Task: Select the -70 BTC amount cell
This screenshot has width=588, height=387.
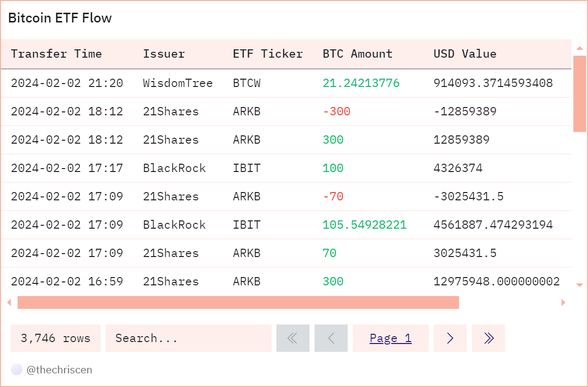Action: 333,196
